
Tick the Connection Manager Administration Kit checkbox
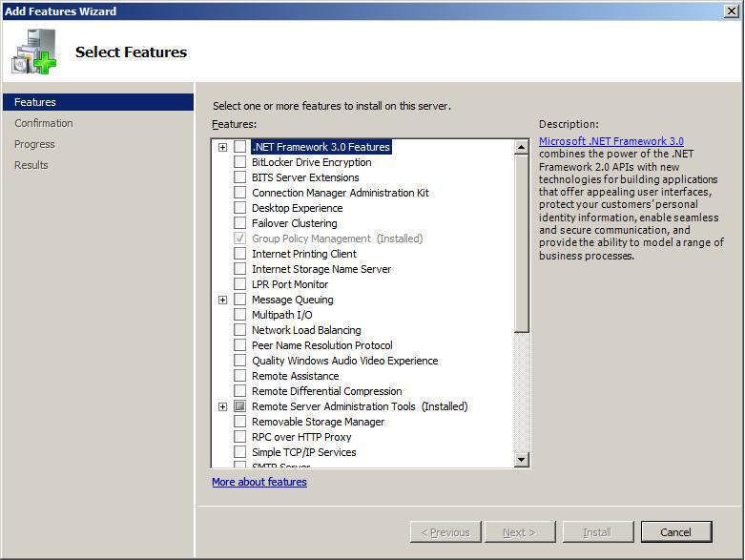[x=240, y=193]
